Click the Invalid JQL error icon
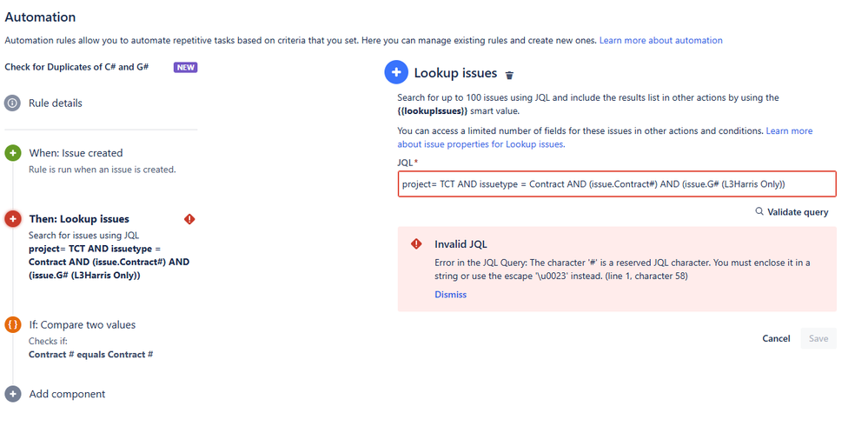 [x=416, y=244]
